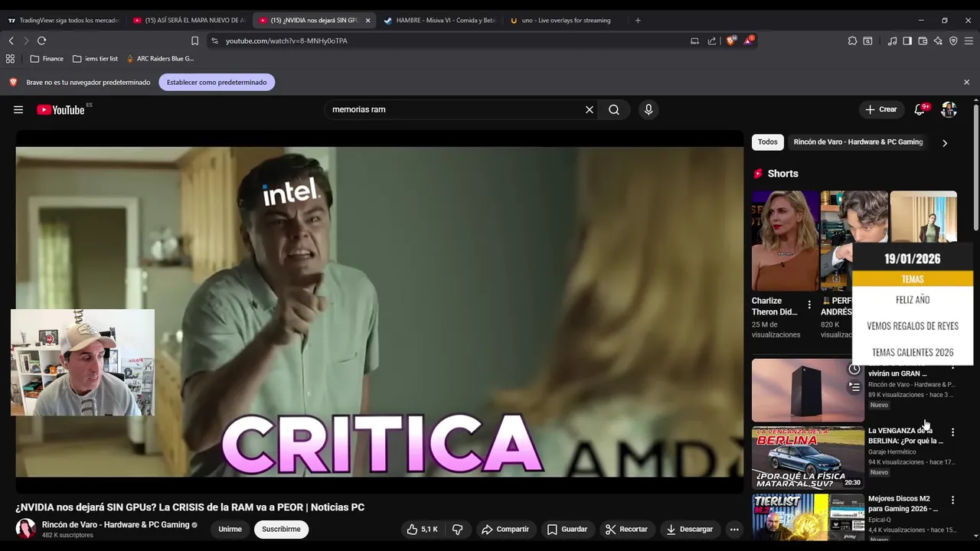Open the account avatar menu

(949, 109)
